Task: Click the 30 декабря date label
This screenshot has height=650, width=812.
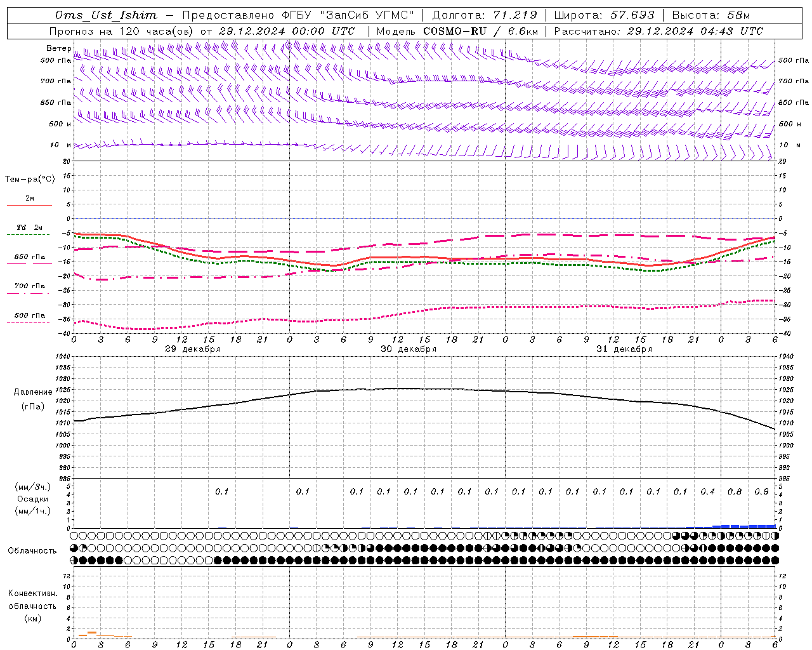Action: pyautogui.click(x=409, y=349)
